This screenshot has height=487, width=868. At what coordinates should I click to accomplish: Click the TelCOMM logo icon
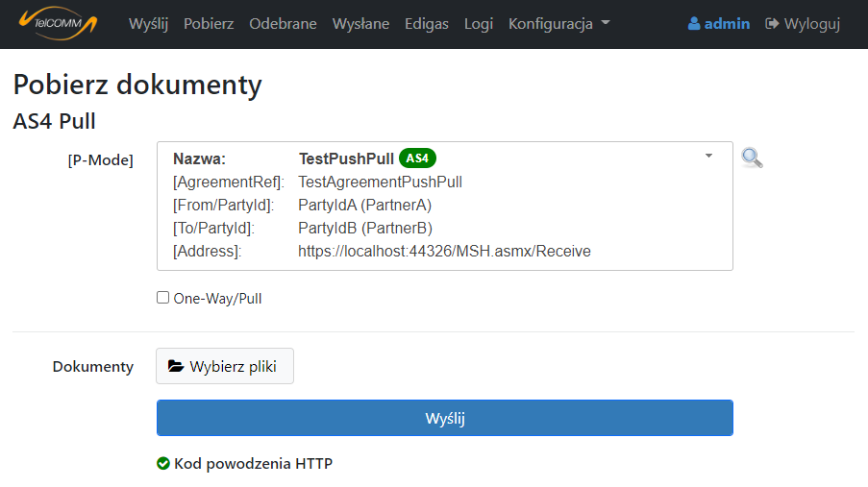pos(59,23)
